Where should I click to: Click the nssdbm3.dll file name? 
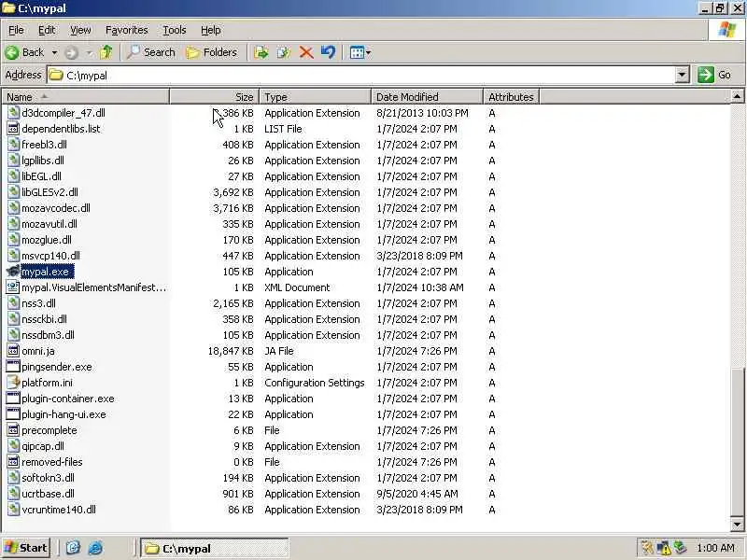48,335
